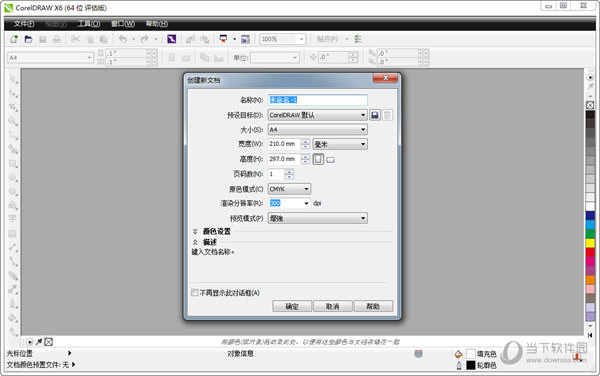Pick the red swatch in color palette

(x=590, y=252)
